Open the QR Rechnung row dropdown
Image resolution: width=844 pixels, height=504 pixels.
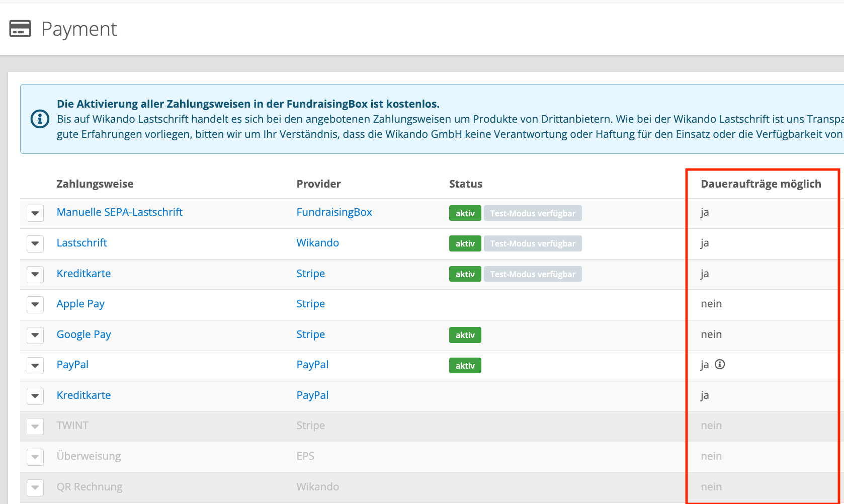pyautogui.click(x=35, y=487)
